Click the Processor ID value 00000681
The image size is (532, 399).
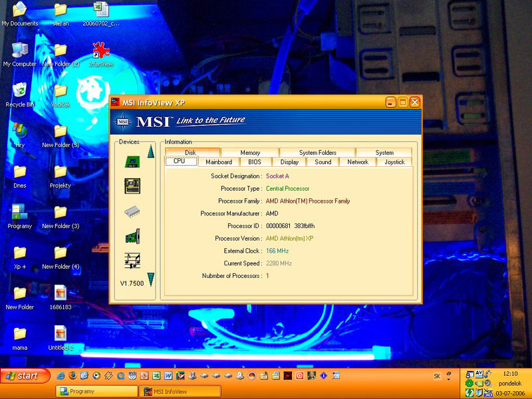(x=278, y=226)
